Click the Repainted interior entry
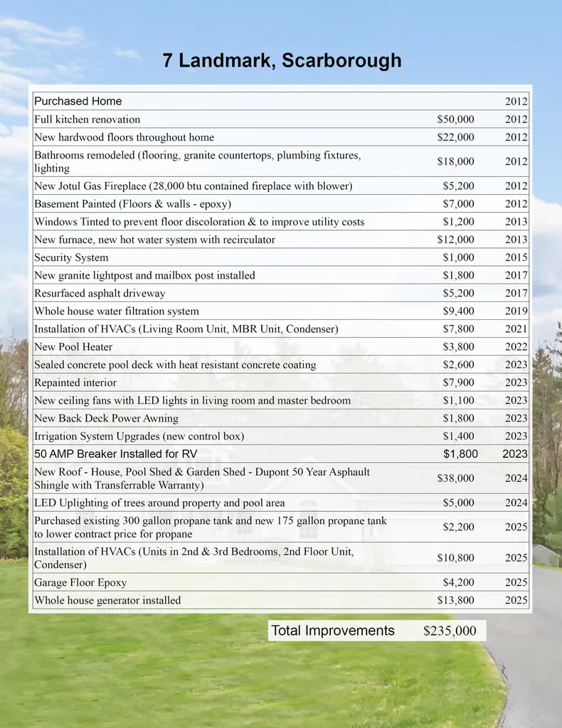This screenshot has height=728, width=562. pyautogui.click(x=75, y=382)
